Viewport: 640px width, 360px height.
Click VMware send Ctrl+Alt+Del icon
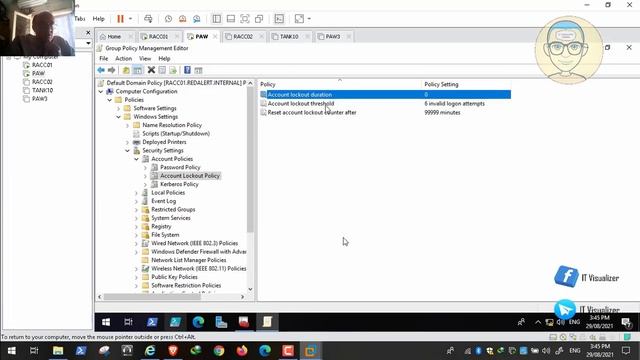148,19
